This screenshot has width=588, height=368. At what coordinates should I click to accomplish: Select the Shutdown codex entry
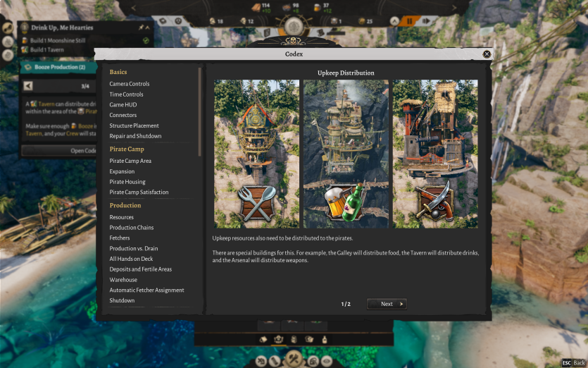coord(122,300)
